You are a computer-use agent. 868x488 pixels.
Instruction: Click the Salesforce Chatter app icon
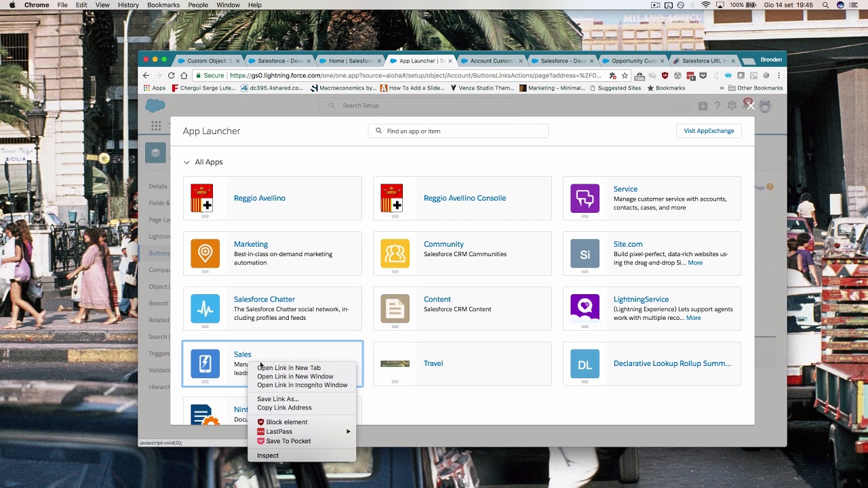coord(205,308)
